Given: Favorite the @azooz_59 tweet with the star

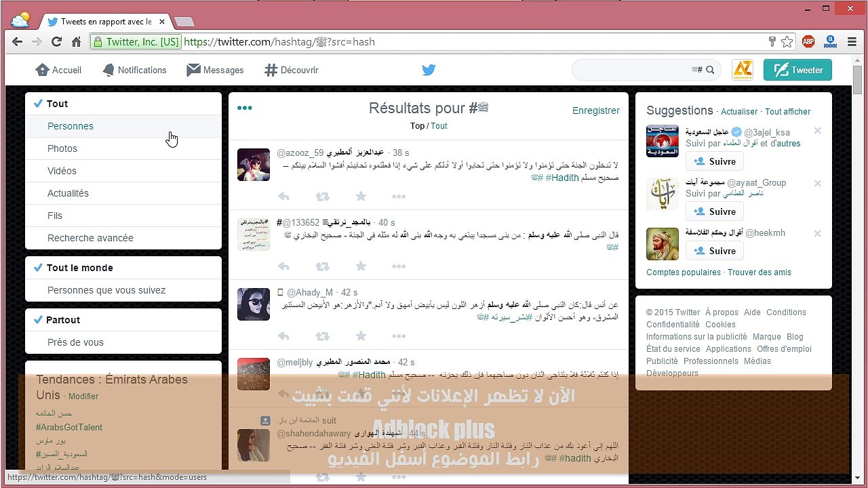Looking at the screenshot, I should click(x=361, y=197).
